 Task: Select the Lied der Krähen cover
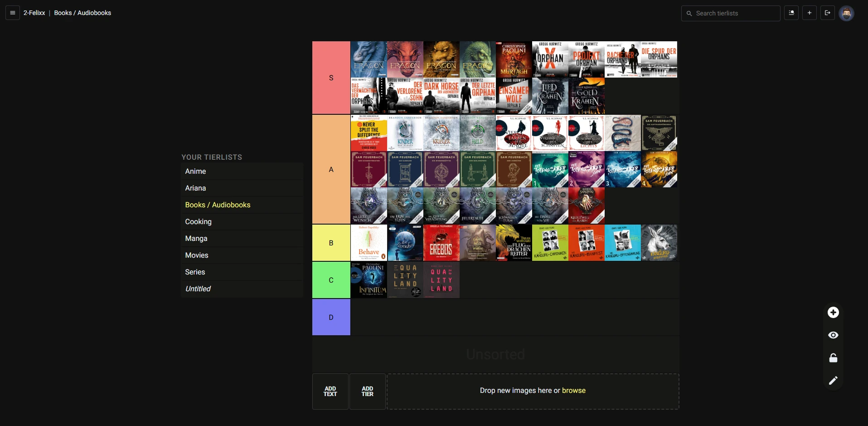coord(550,96)
